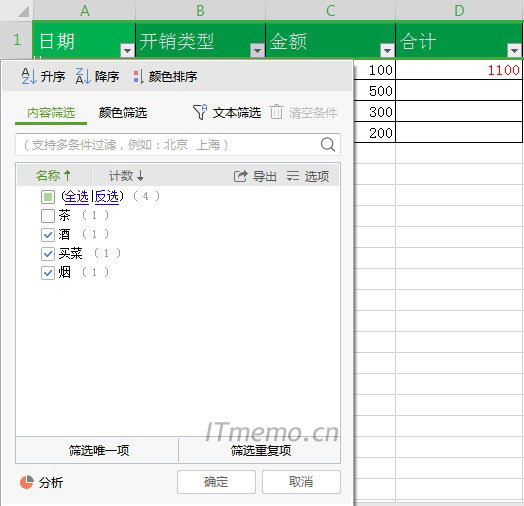Switch to 内容筛选 tab
The image size is (524, 506).
(51, 113)
